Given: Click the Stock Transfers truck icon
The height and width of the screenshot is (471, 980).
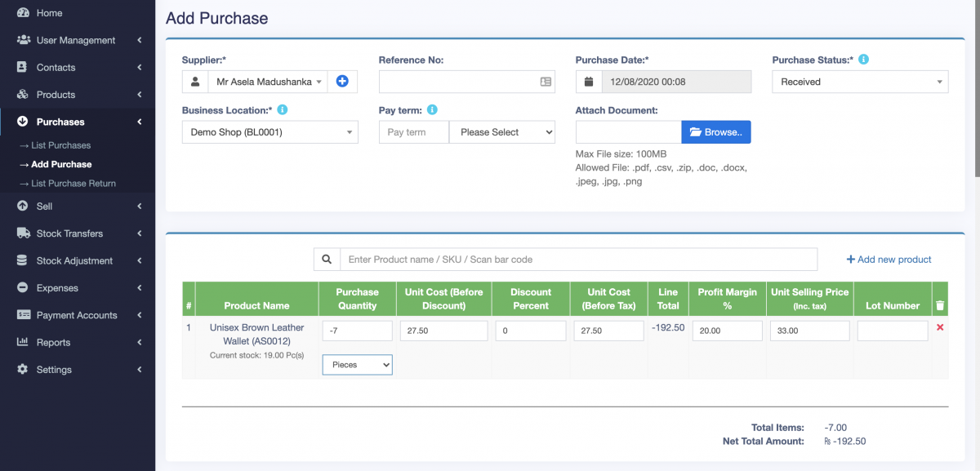Looking at the screenshot, I should (x=22, y=233).
